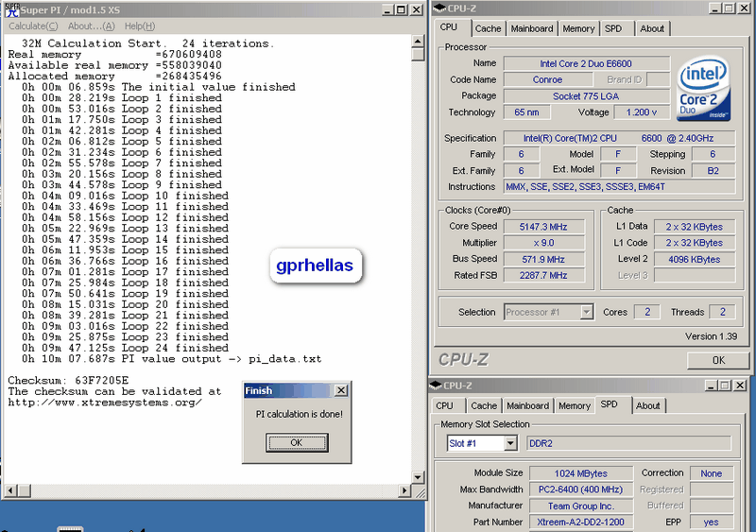Open the About tab in lower CPU-Z window
The image size is (756, 532).
click(x=648, y=405)
